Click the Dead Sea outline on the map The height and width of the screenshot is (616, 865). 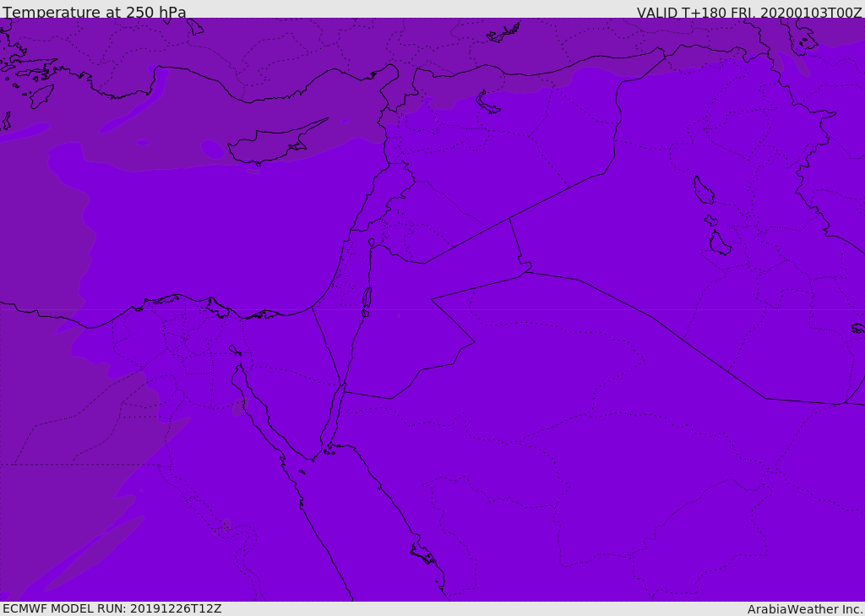tap(367, 302)
